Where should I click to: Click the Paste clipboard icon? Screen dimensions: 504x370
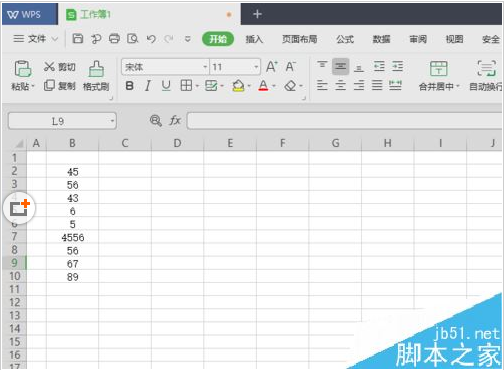click(x=23, y=69)
